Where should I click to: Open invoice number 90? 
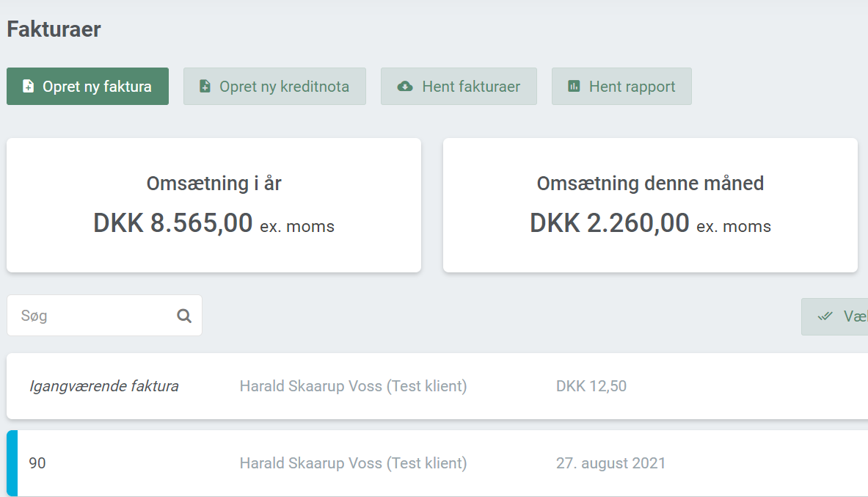coord(37,463)
